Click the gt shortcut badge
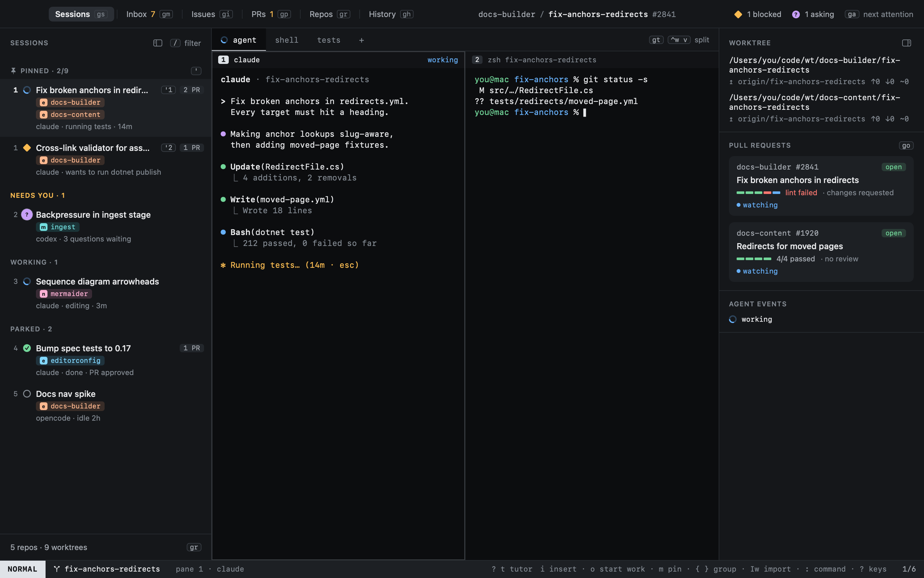The width and height of the screenshot is (924, 578). tap(656, 40)
